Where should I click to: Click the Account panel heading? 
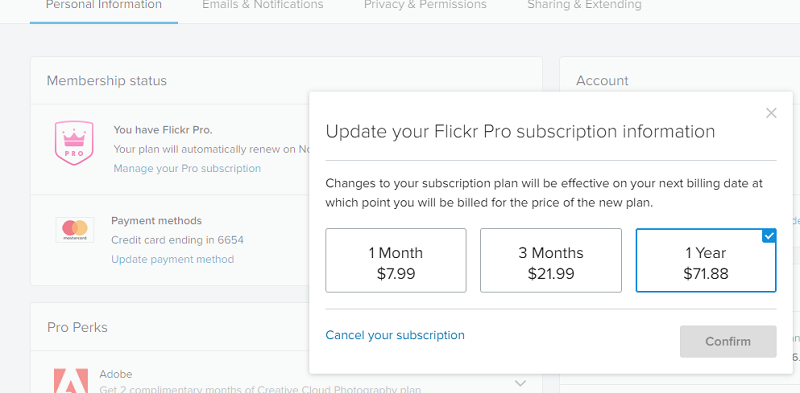602,81
